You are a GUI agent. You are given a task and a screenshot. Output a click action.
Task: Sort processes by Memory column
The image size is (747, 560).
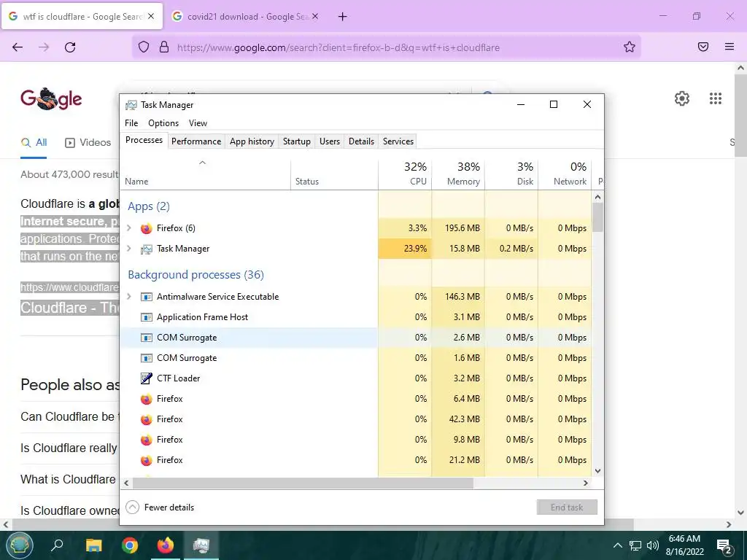pyautogui.click(x=458, y=174)
